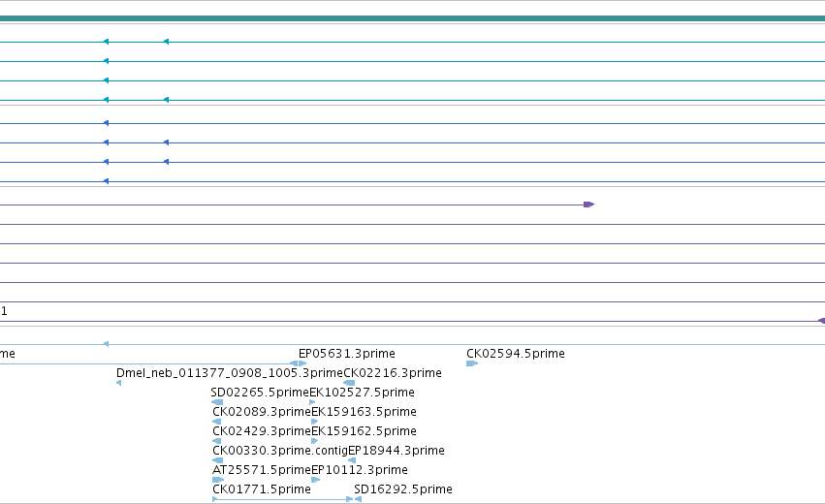Click the EP10112.3prime arrow glyph
Image resolution: width=825 pixels, height=504 pixels.
click(316, 480)
